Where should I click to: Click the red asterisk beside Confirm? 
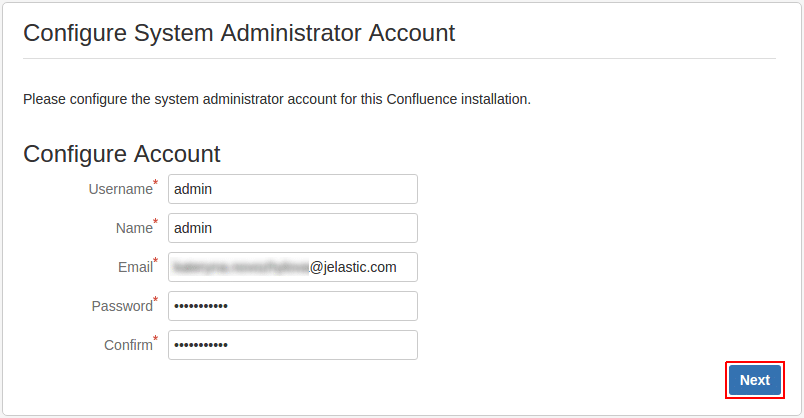(x=156, y=339)
